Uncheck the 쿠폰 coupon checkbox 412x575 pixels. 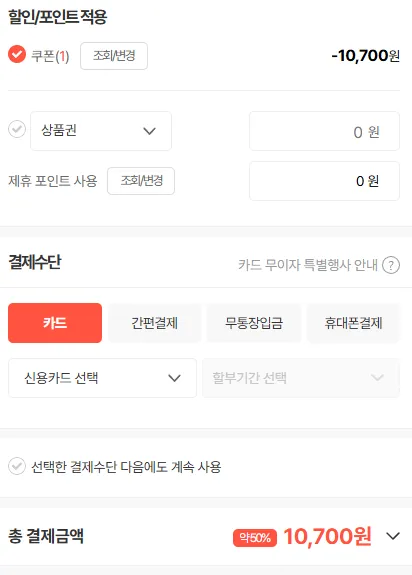point(17,54)
